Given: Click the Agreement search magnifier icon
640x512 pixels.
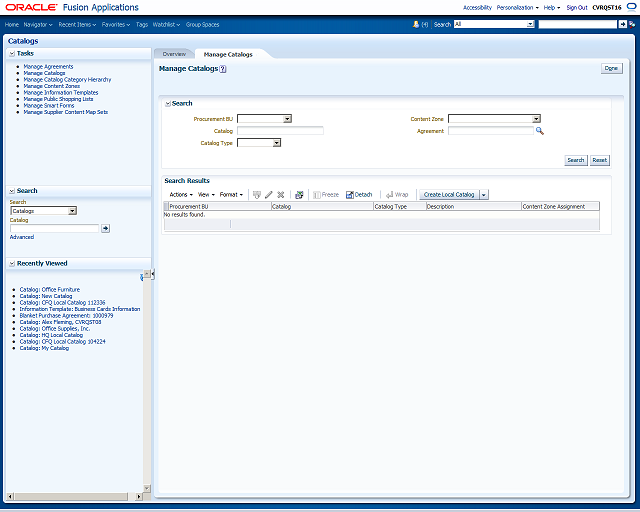Looking at the screenshot, I should [x=540, y=131].
